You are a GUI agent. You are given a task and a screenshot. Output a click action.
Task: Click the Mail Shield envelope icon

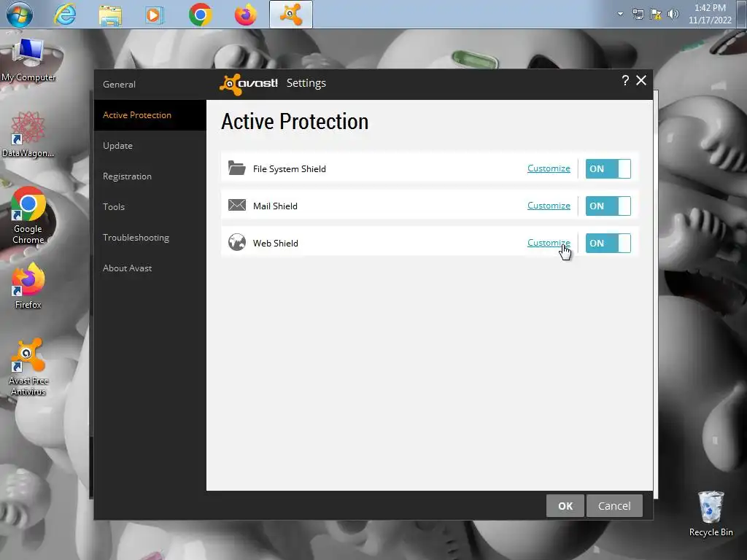point(237,205)
